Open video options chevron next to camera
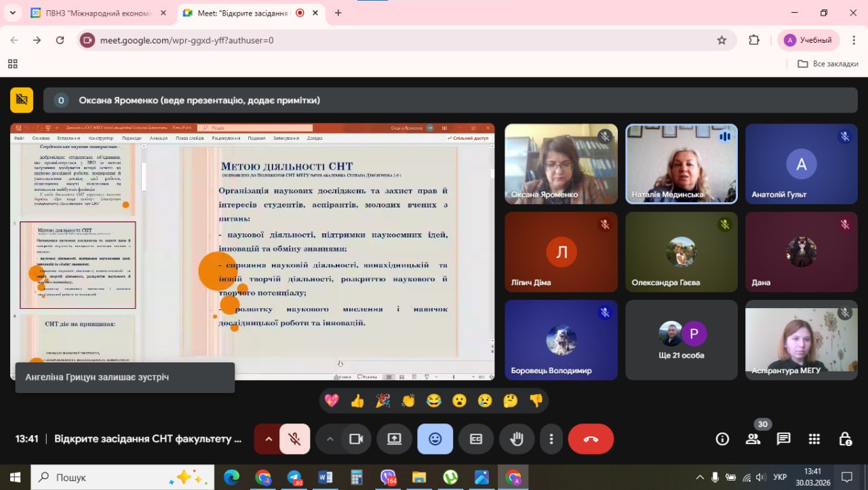The height and width of the screenshot is (490, 868). coord(330,438)
